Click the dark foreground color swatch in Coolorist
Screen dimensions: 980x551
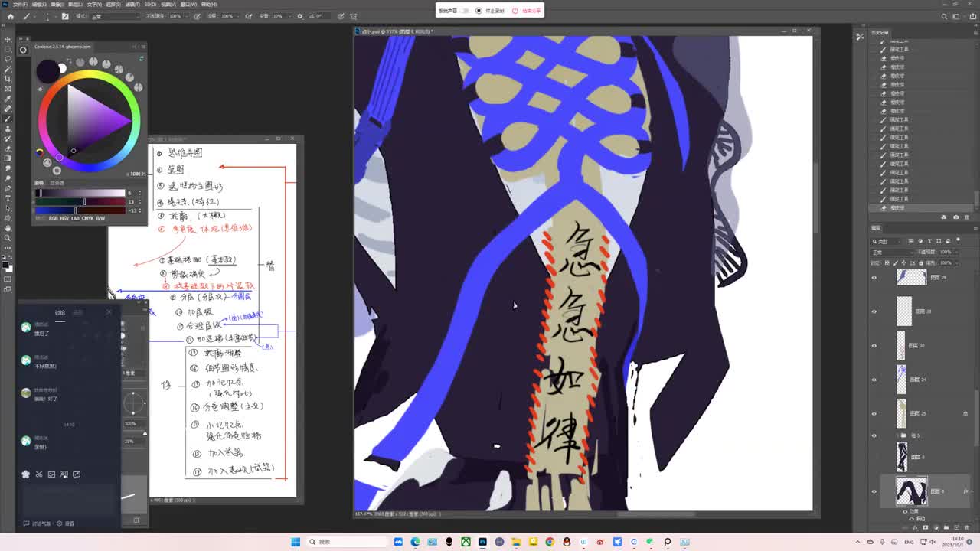47,71
